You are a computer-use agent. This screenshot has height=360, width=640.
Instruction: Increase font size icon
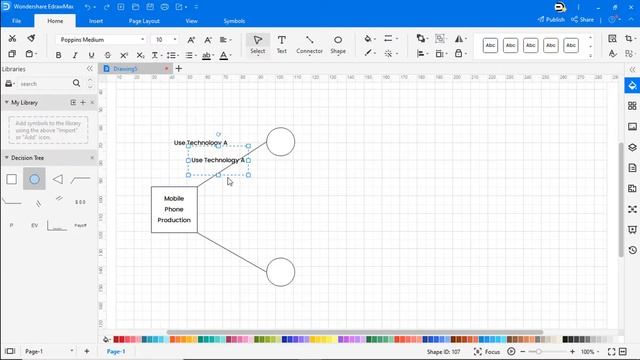(x=191, y=40)
